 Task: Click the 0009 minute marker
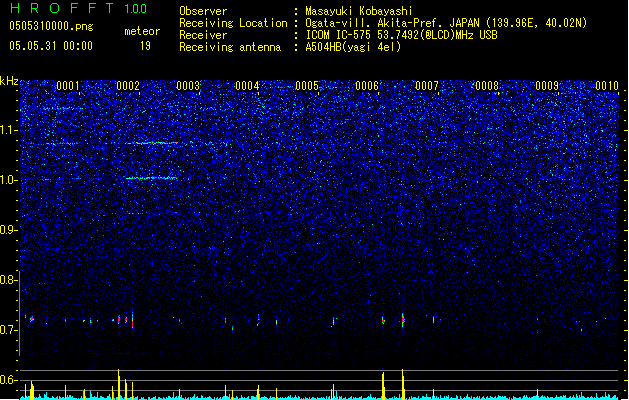547,86
